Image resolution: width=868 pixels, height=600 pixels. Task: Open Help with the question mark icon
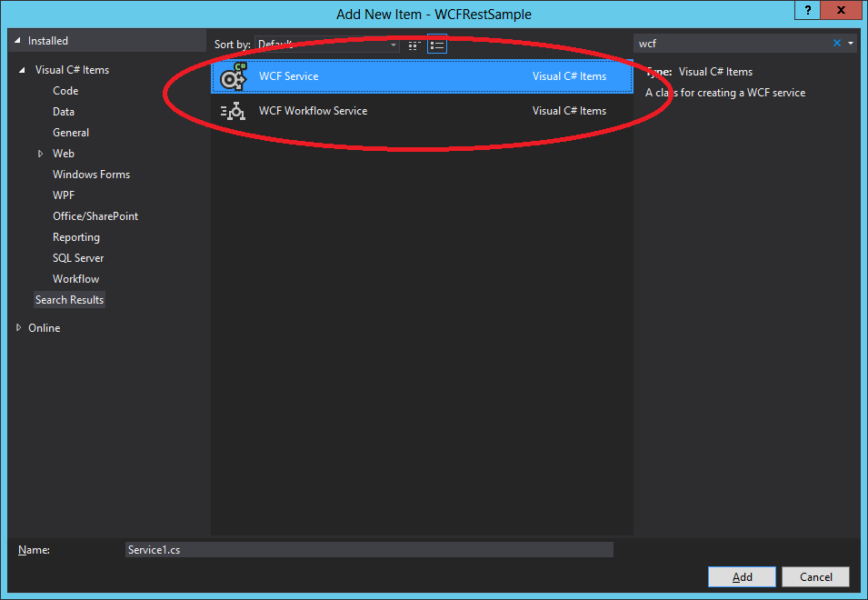807,11
